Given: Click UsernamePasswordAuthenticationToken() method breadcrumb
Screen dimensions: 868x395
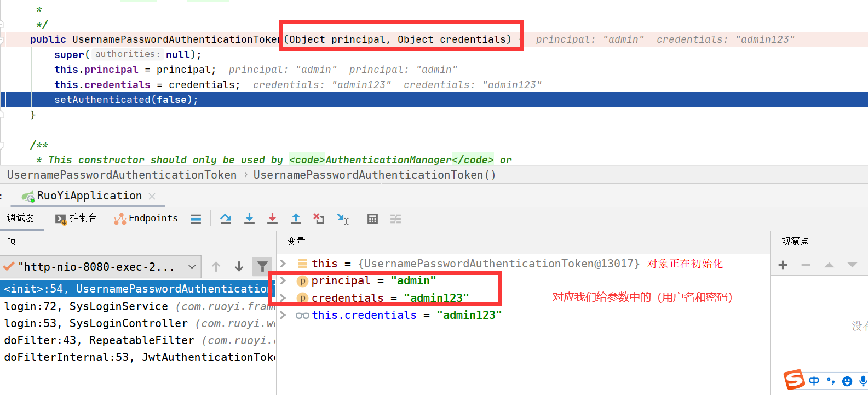Looking at the screenshot, I should [x=375, y=175].
